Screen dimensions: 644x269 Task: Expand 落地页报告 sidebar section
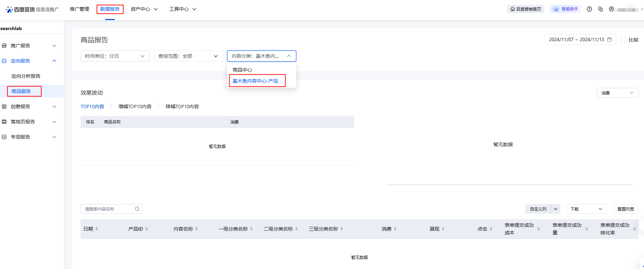54,122
